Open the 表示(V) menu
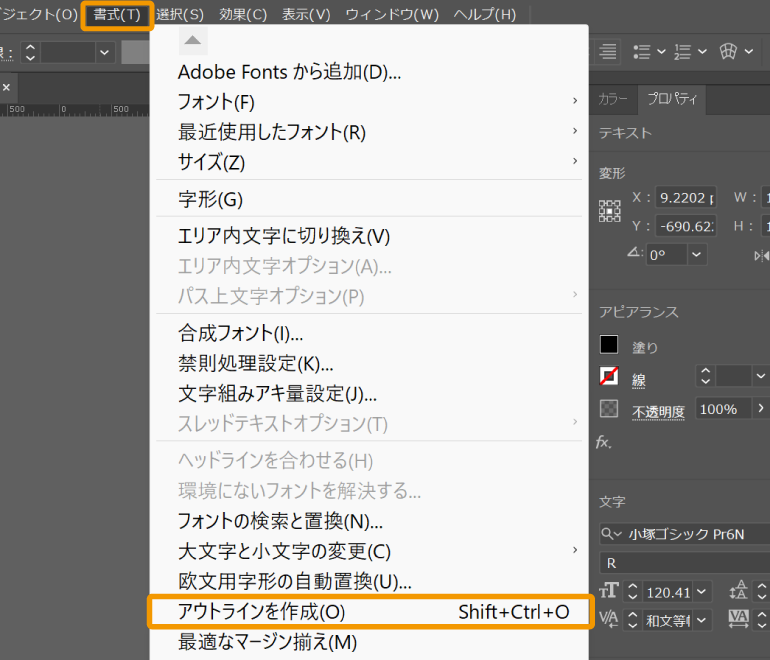770x660 pixels. [306, 15]
